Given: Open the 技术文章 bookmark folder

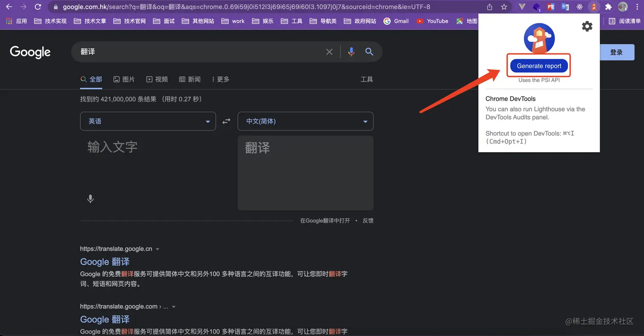Looking at the screenshot, I should (x=90, y=21).
